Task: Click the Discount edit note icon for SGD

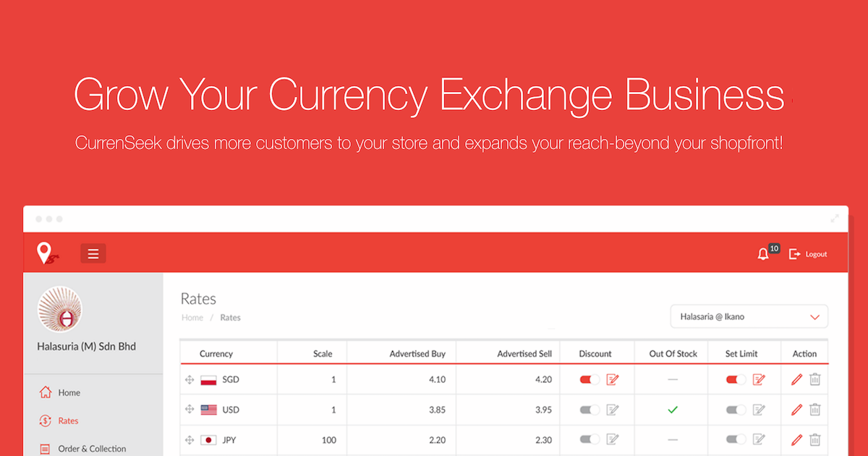Action: [613, 379]
